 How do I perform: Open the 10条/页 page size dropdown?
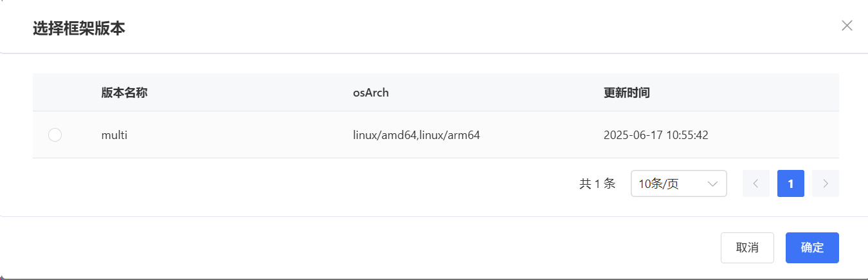(x=672, y=183)
